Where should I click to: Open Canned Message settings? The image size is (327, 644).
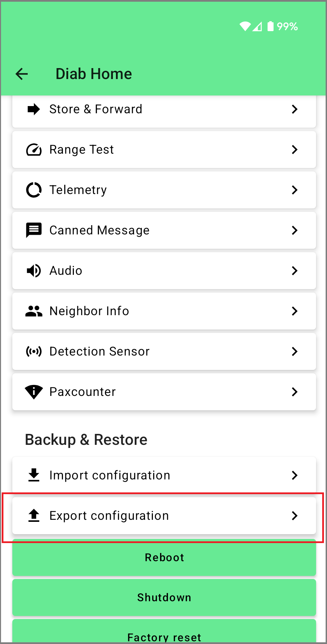(164, 230)
